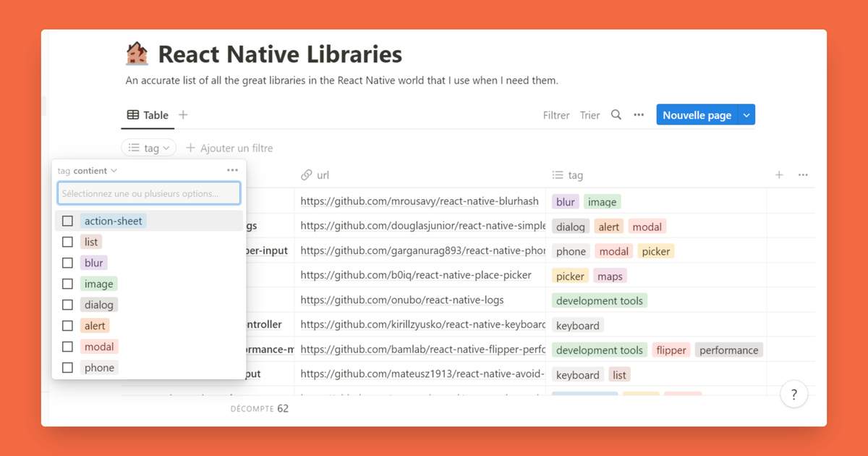Image resolution: width=868 pixels, height=456 pixels.
Task: Click the performance tag in table
Action: coord(729,350)
